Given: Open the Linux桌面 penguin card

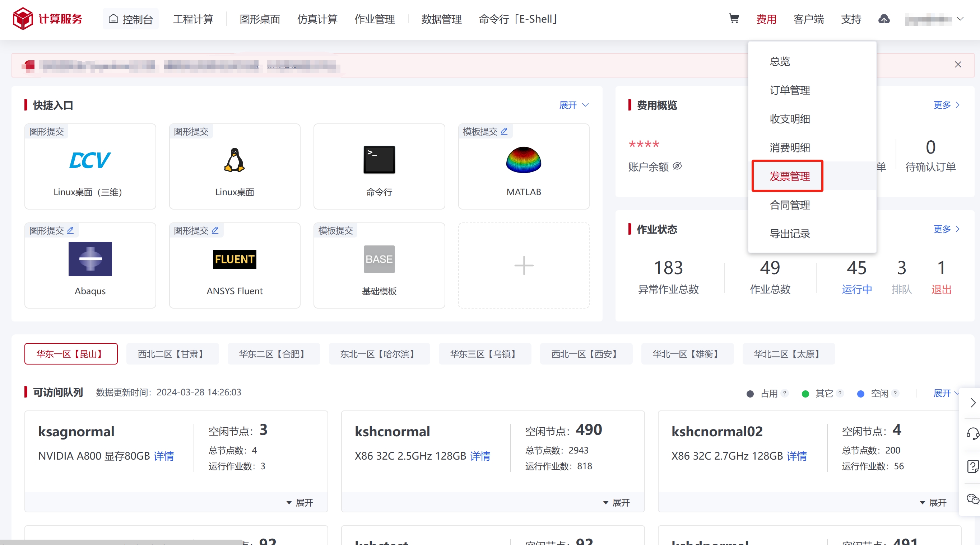Looking at the screenshot, I should pyautogui.click(x=235, y=166).
